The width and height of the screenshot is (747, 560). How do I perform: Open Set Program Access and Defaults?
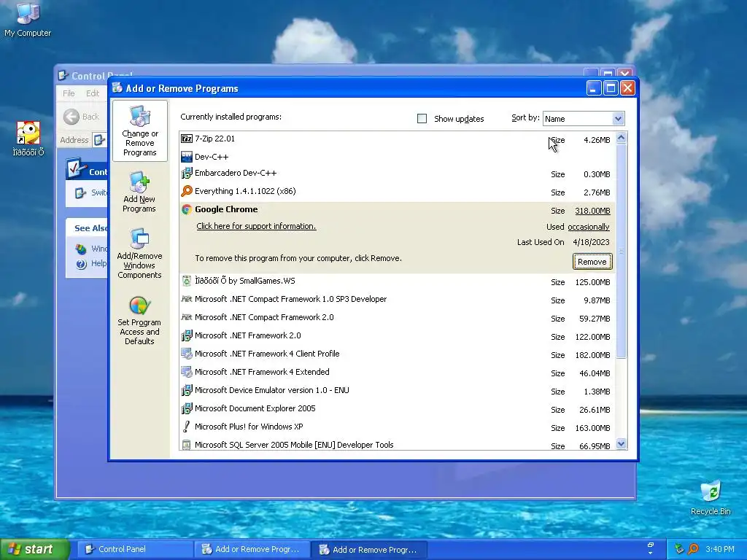point(139,321)
